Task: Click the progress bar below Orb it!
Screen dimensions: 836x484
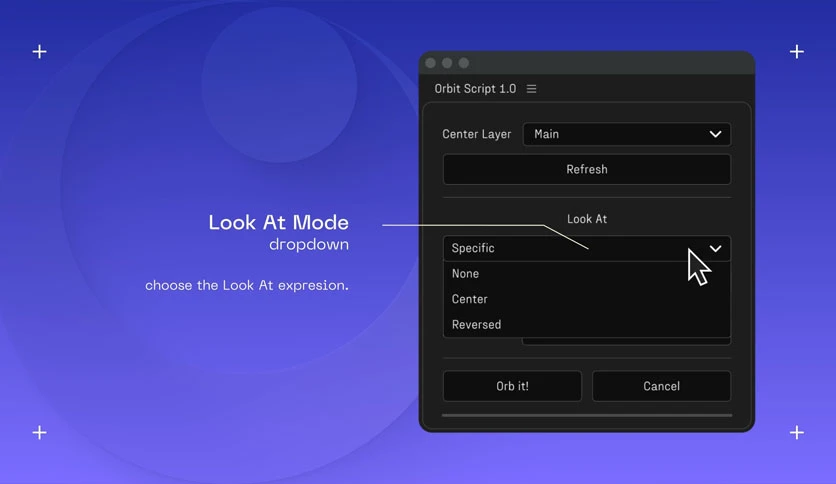Action: [x=586, y=415]
